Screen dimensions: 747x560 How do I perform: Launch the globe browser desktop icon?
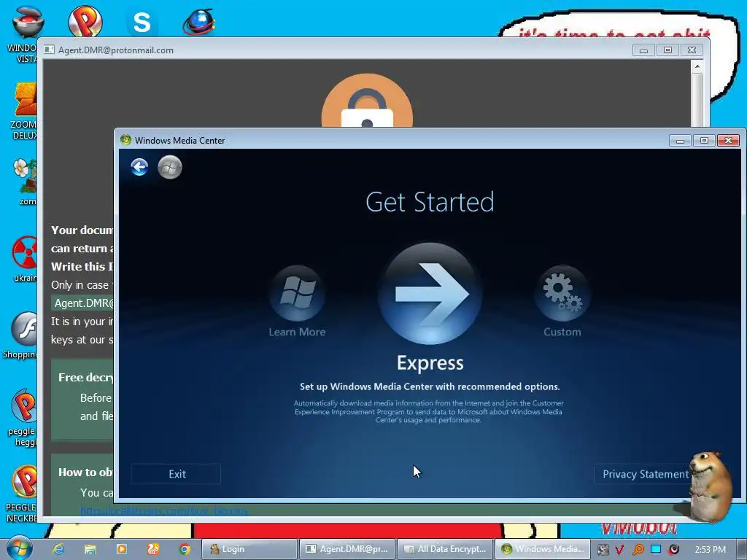pyautogui.click(x=199, y=21)
